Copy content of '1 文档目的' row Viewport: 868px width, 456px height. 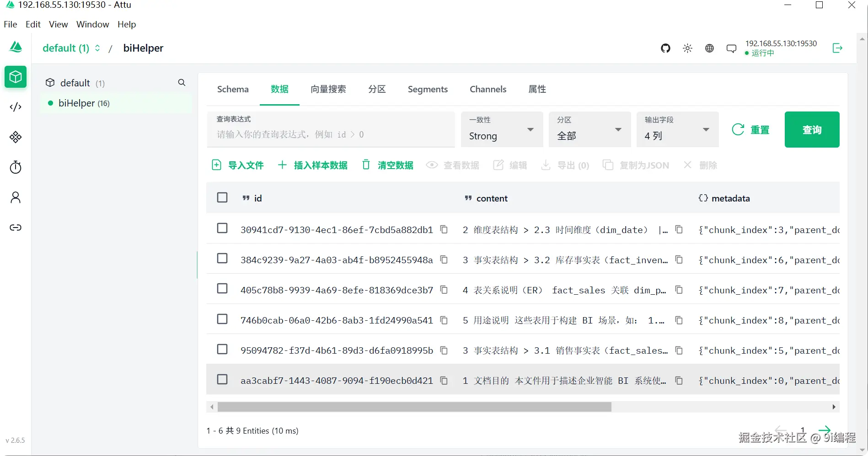(x=679, y=380)
